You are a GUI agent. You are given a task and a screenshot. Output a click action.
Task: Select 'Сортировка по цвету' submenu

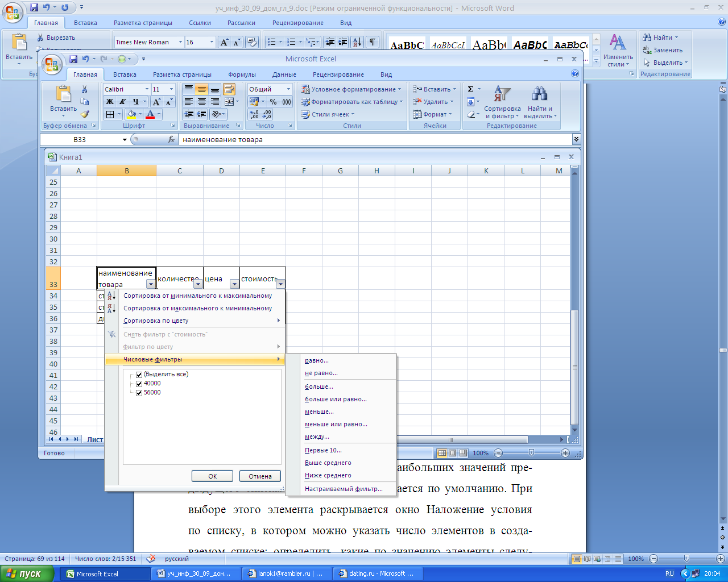[195, 321]
